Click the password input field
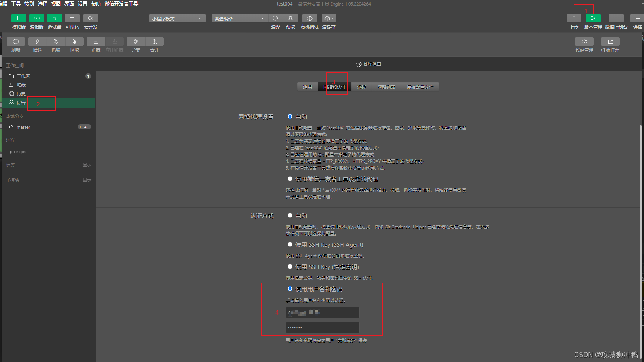The image size is (644, 362). point(322,328)
